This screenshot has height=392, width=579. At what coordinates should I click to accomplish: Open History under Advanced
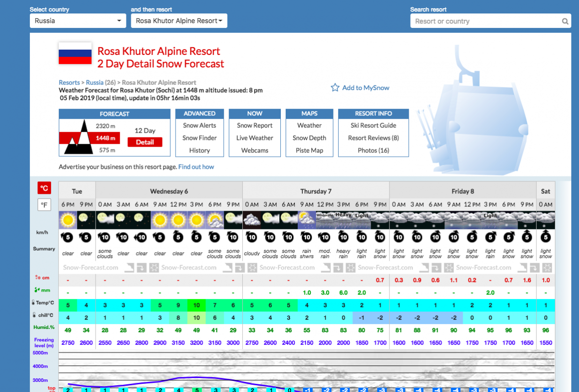click(x=199, y=150)
